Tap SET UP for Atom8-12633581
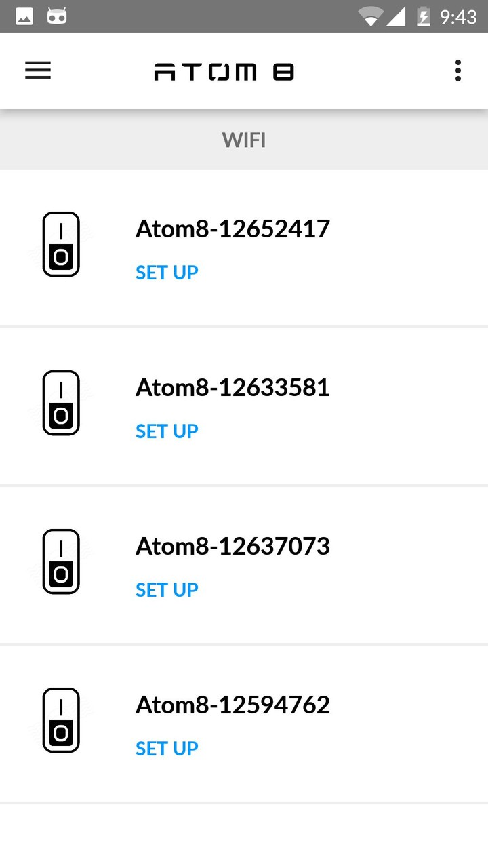The image size is (488, 868). point(167,431)
